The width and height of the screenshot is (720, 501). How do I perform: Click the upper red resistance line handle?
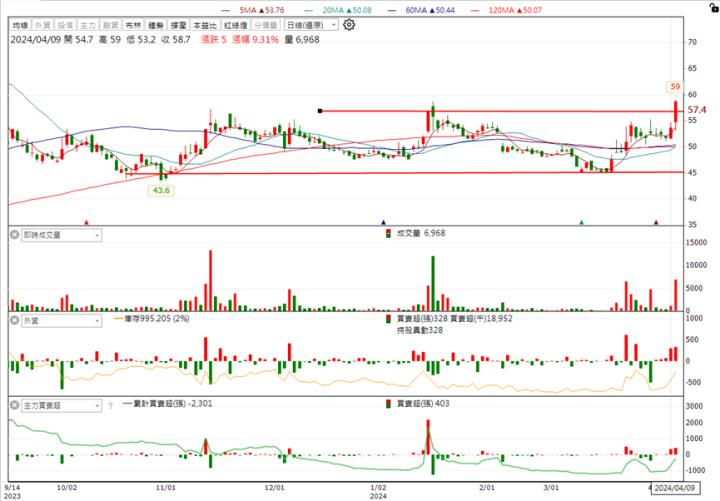[319, 111]
